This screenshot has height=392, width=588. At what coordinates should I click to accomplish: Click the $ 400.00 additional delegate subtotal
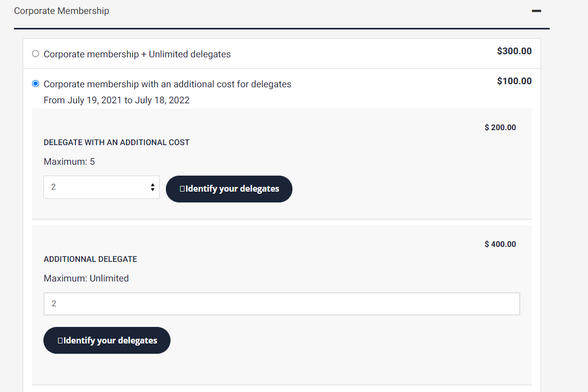point(500,244)
